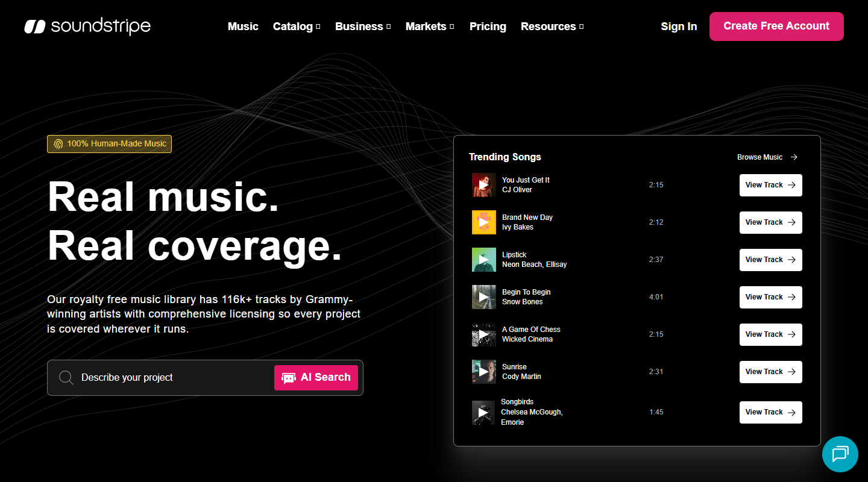This screenshot has width=868, height=482.
Task: Play Begin To Begin by Snow Bones
Action: (483, 297)
